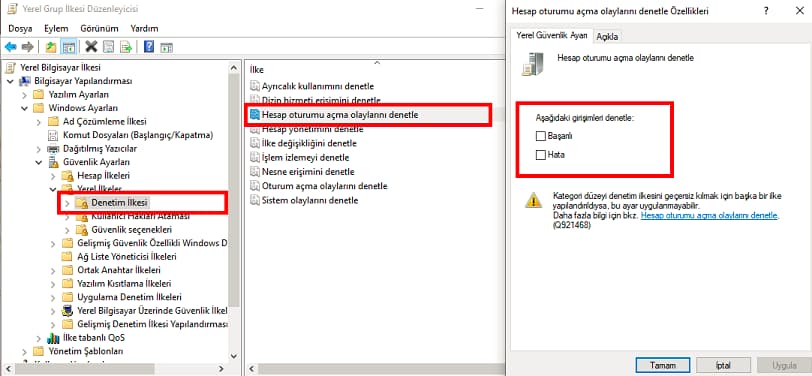Click the policy icon of Nesne erişimini denetle
Screen dimensions: 812x376
(x=254, y=171)
